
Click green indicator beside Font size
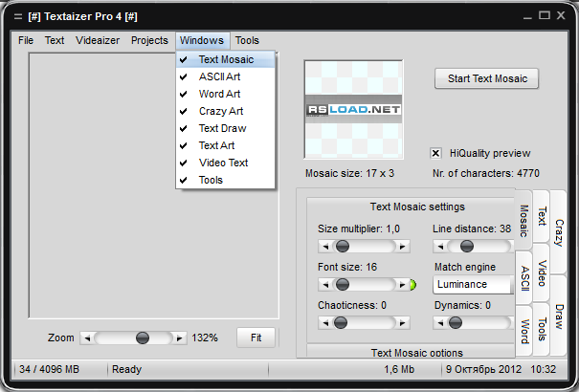coord(413,285)
